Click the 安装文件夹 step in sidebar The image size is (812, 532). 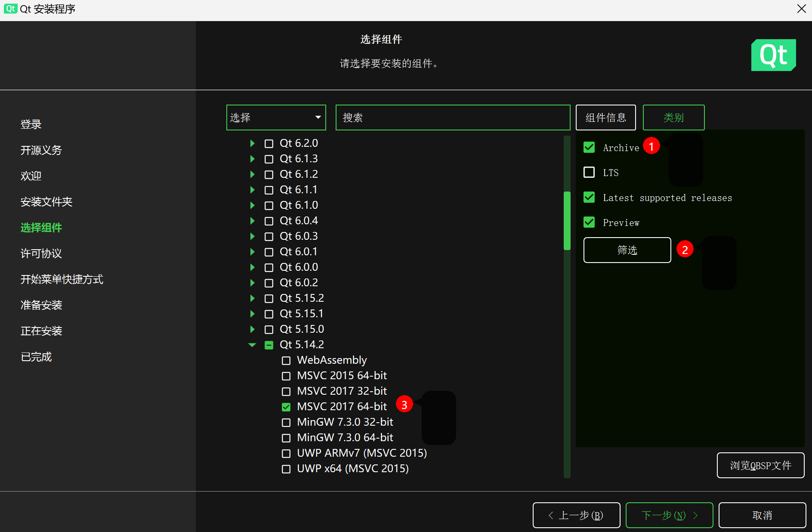coord(46,202)
